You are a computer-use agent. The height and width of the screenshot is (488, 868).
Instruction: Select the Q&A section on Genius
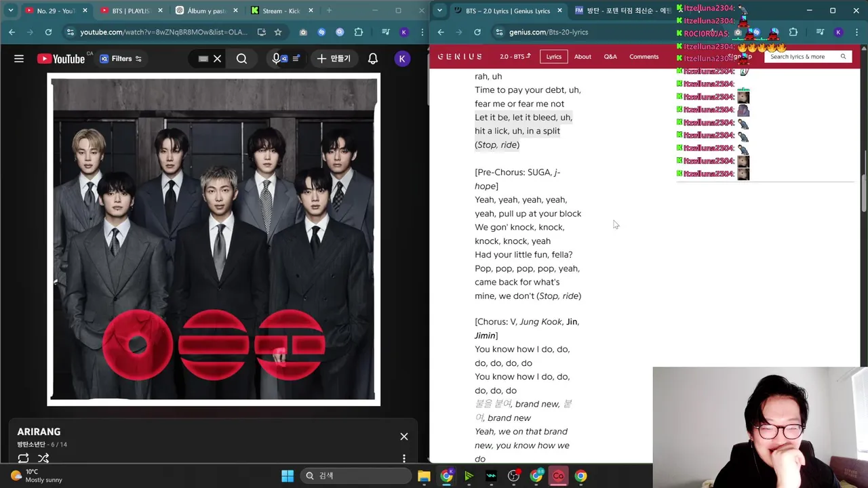click(x=610, y=57)
